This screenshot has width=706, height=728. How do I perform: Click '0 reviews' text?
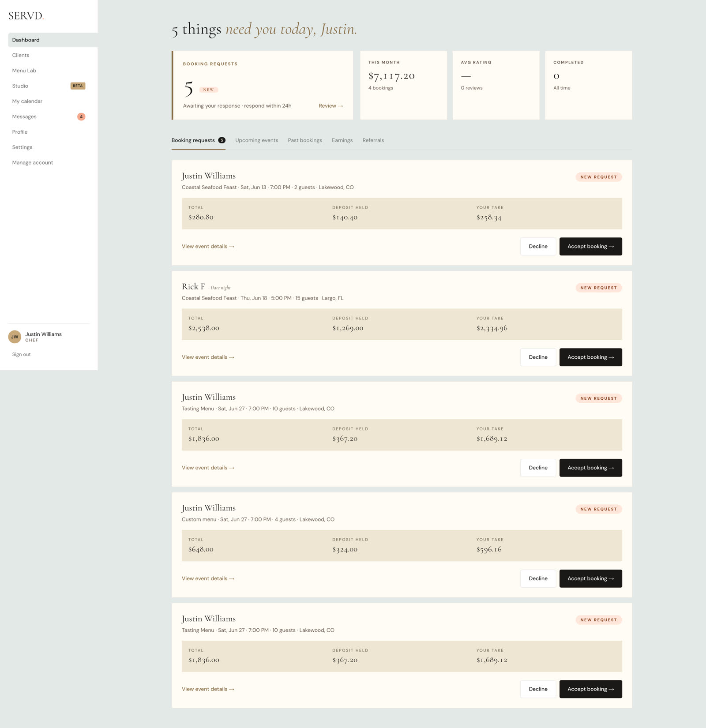click(x=472, y=88)
